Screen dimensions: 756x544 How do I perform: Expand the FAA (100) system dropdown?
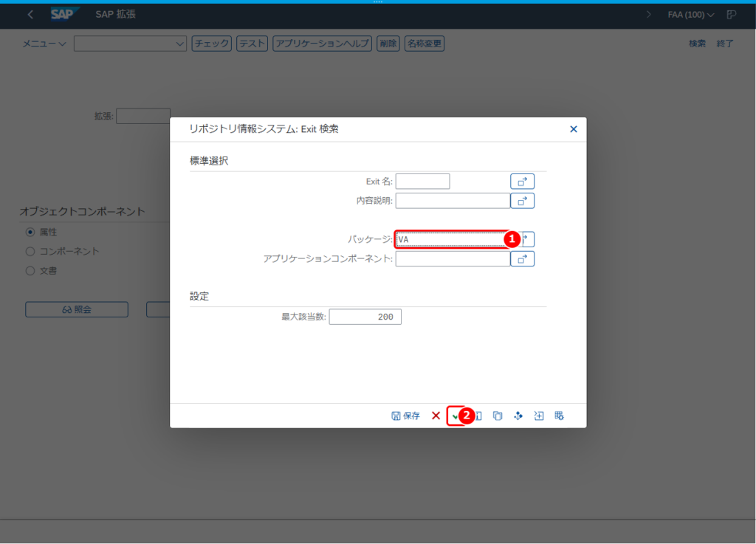tap(691, 15)
